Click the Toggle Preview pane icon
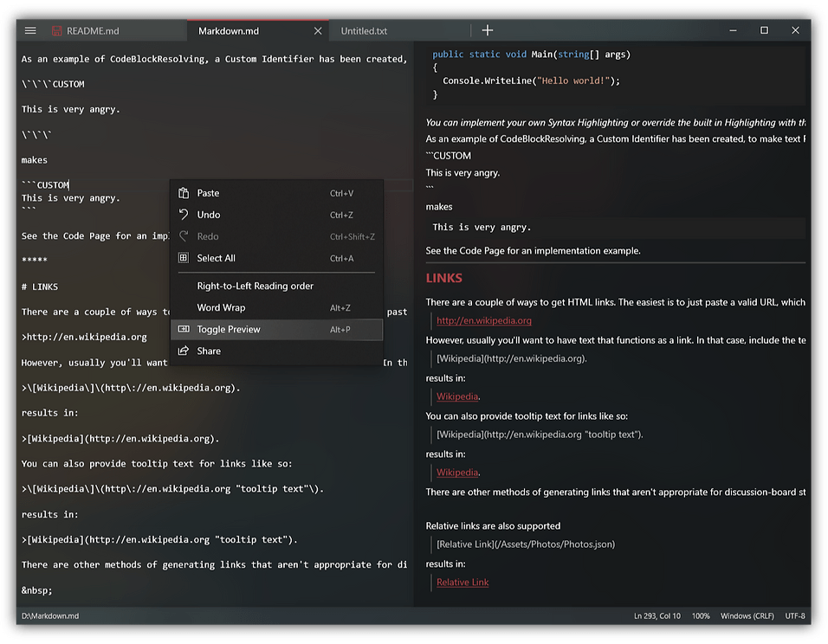Viewport: 828px width, 644px height. (184, 329)
